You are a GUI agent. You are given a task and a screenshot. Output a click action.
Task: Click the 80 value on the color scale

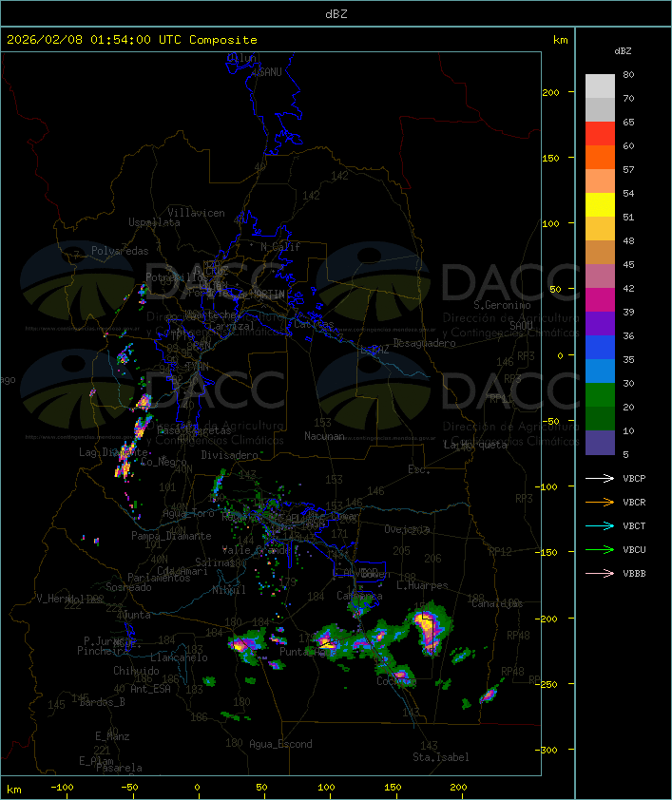[x=628, y=74]
